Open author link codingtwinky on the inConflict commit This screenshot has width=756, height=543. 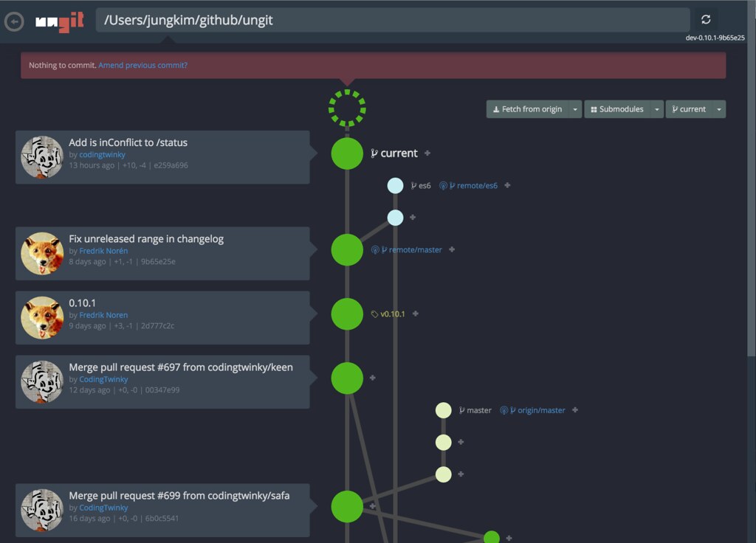pyautogui.click(x=102, y=155)
